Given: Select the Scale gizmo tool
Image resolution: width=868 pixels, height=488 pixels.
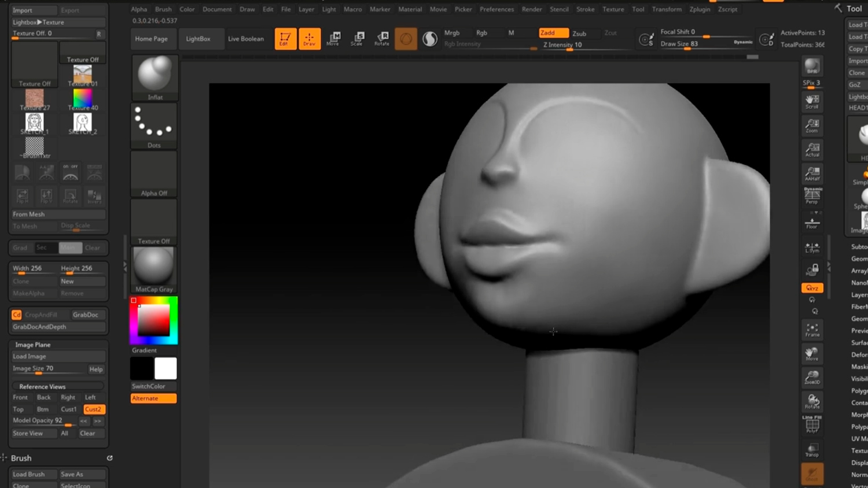Looking at the screenshot, I should point(358,39).
